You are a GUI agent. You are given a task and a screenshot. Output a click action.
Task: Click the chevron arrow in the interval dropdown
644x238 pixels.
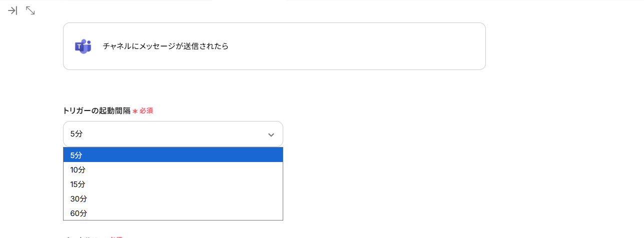tap(271, 134)
